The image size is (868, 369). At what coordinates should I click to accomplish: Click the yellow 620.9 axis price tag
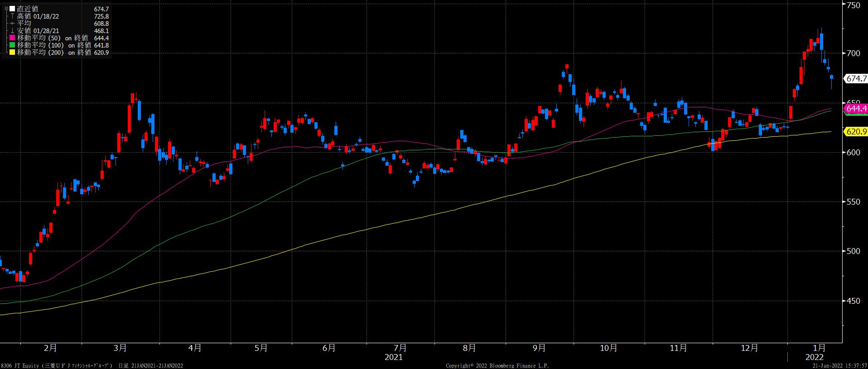[x=856, y=132]
